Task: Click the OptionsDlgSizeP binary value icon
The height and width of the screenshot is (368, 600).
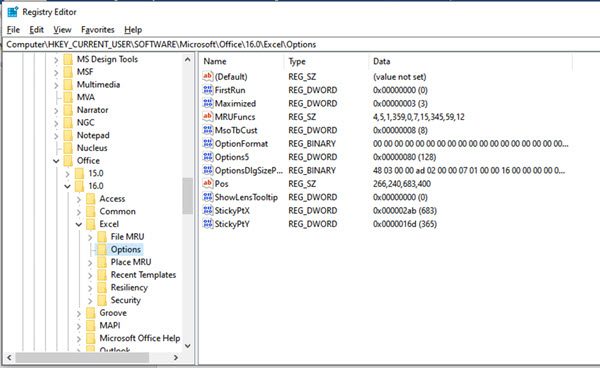Action: [208, 170]
